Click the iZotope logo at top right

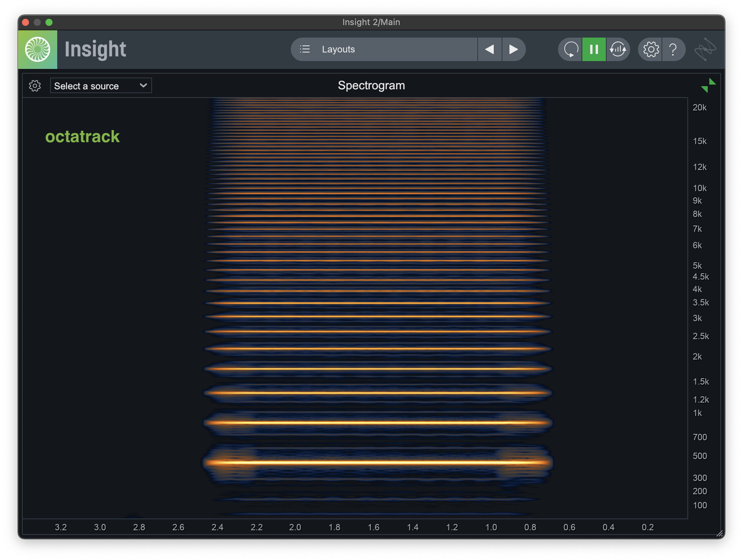click(705, 49)
